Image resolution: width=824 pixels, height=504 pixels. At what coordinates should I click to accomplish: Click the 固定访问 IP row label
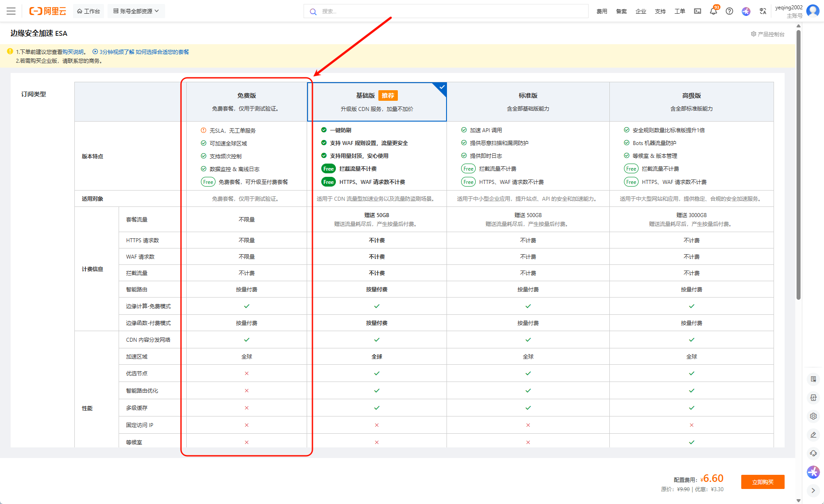coord(140,425)
